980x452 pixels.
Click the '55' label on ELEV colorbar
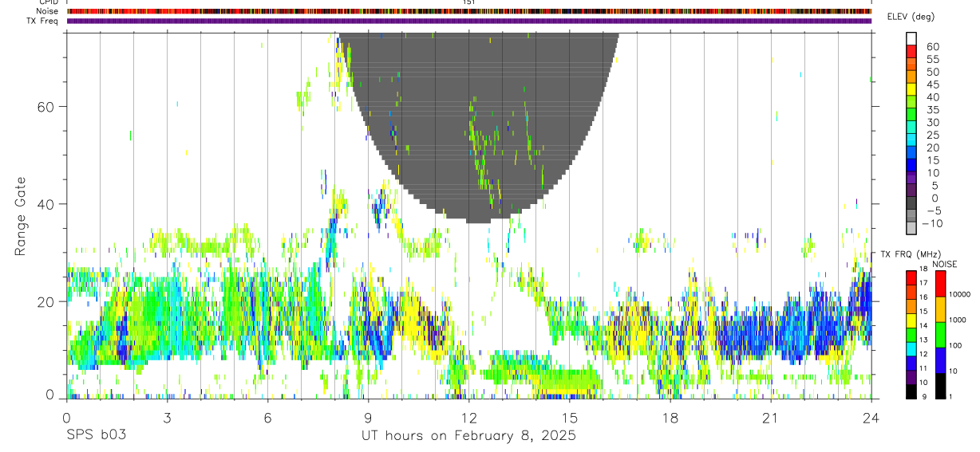pos(933,60)
